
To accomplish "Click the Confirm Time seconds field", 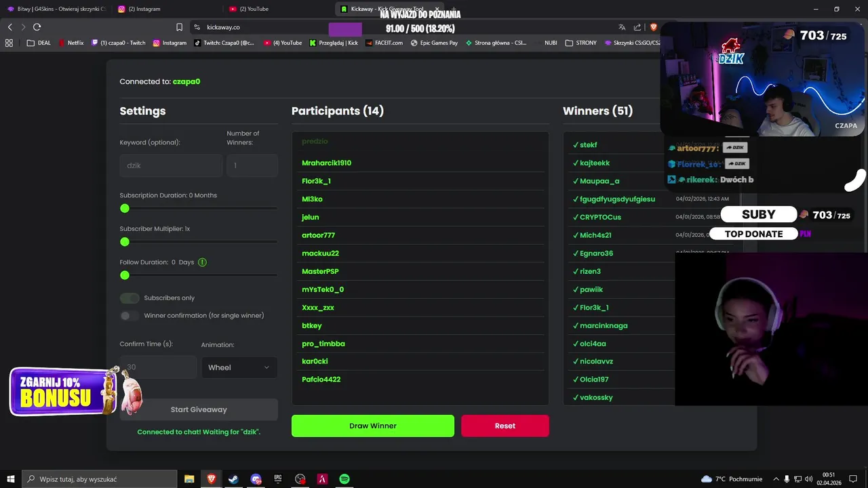I will [x=158, y=367].
